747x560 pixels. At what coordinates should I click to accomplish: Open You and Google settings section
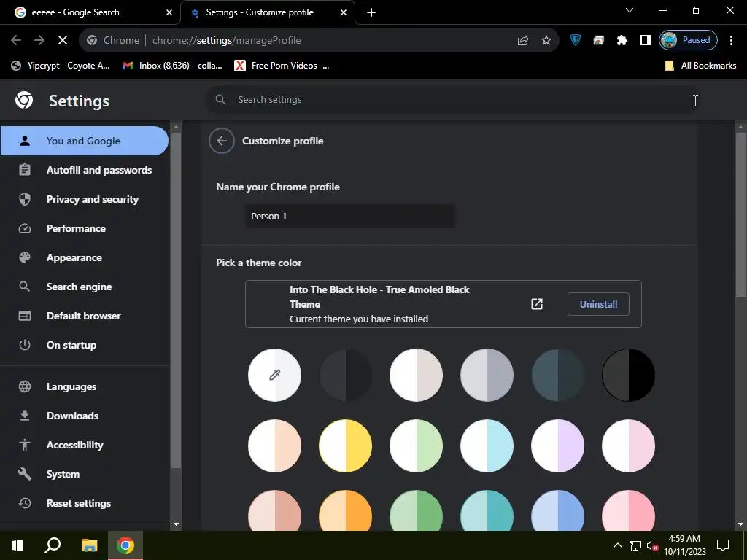[x=85, y=141]
